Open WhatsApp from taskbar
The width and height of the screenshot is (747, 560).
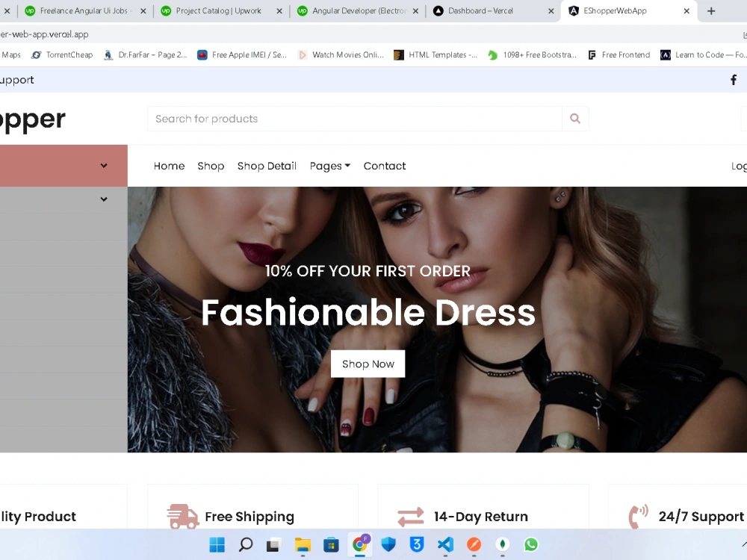click(531, 544)
